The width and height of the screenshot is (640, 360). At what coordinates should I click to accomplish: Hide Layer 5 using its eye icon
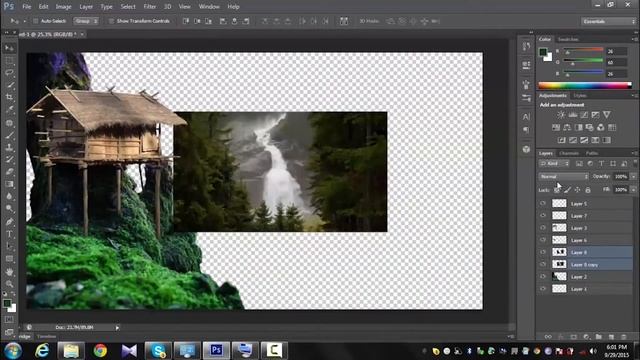[543, 203]
